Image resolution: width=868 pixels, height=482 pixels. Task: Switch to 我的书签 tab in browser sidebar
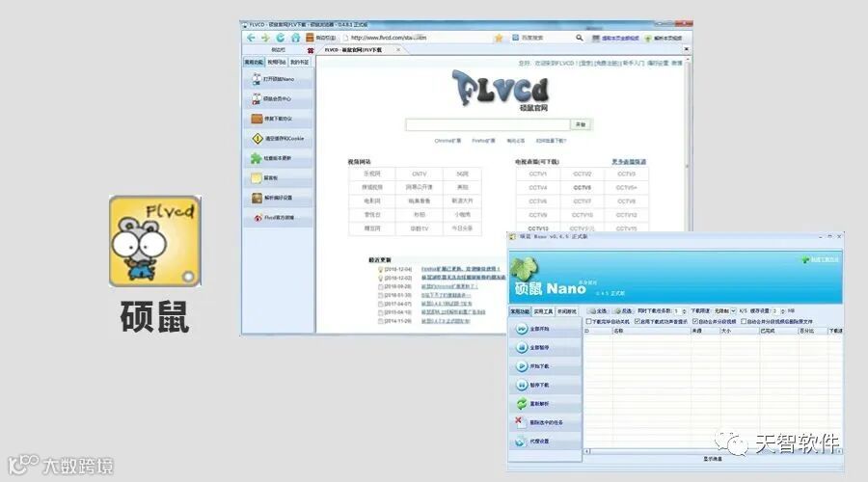click(x=299, y=62)
